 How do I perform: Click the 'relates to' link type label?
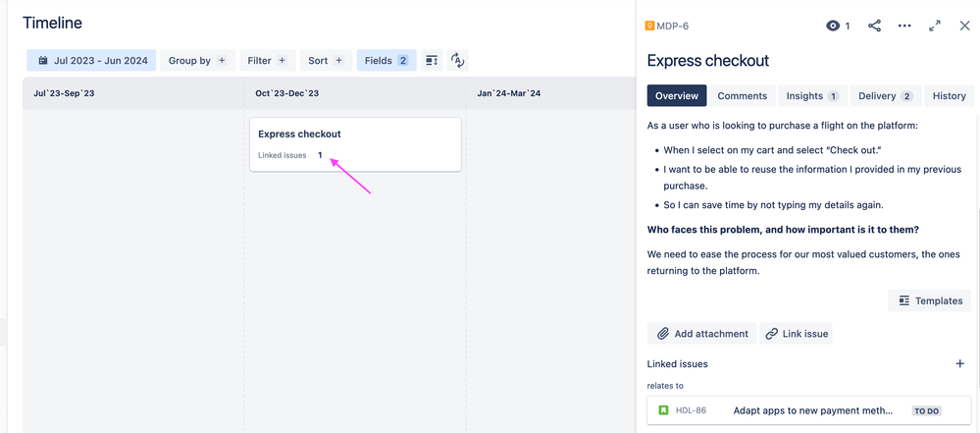[665, 386]
